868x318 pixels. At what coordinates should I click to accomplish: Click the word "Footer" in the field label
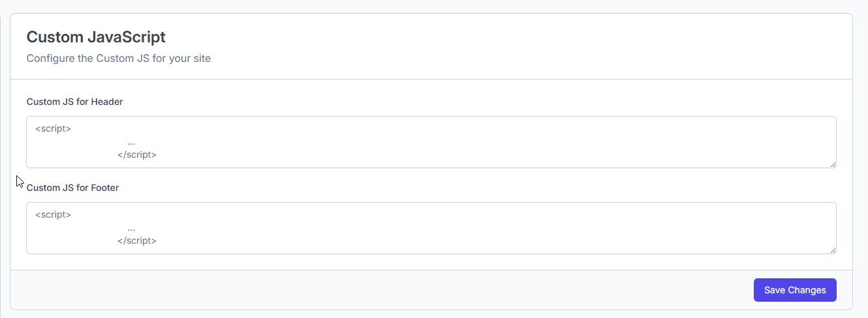(105, 188)
